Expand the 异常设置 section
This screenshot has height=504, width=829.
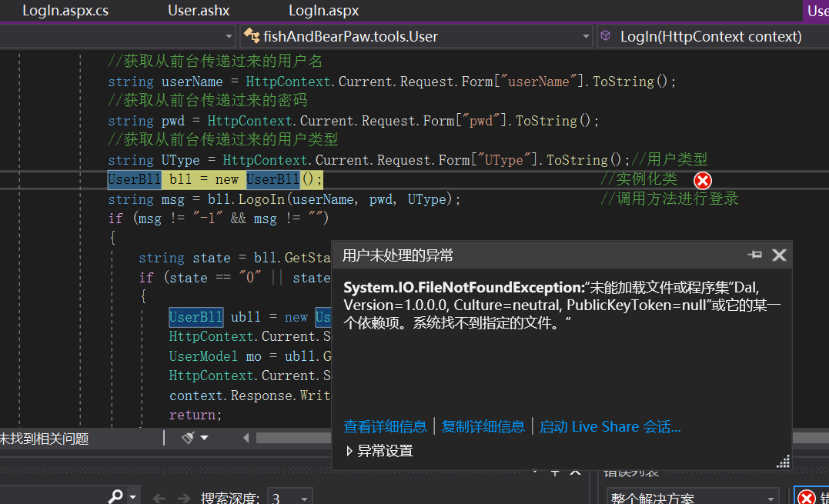[x=379, y=451]
